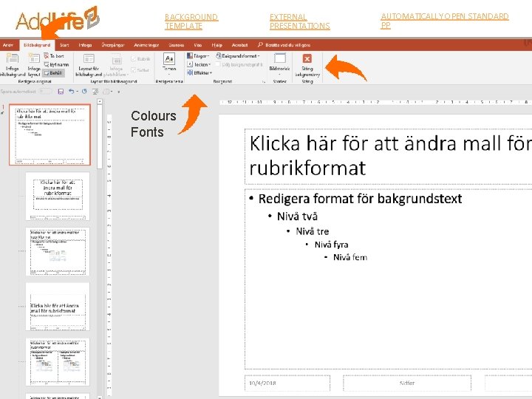The image size is (532, 399).
Task: Click the 'Nivå fyra' bullet text
Action: pos(332,245)
